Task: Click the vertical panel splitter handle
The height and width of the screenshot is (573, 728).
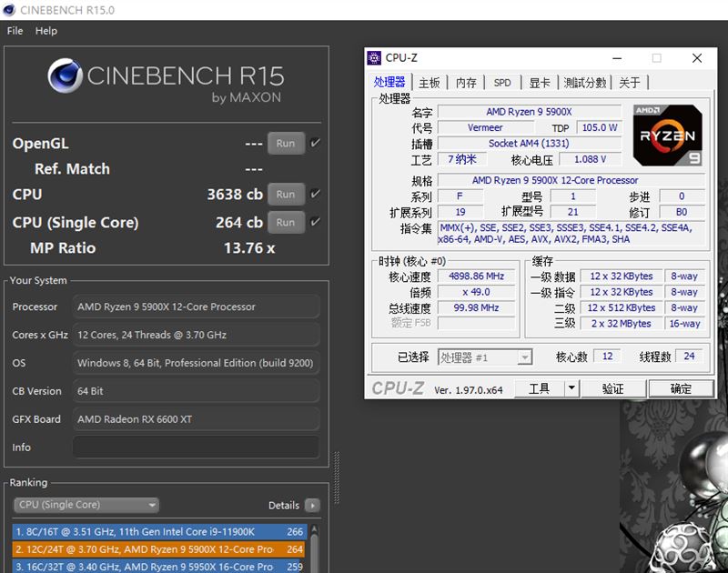Action: (337, 477)
